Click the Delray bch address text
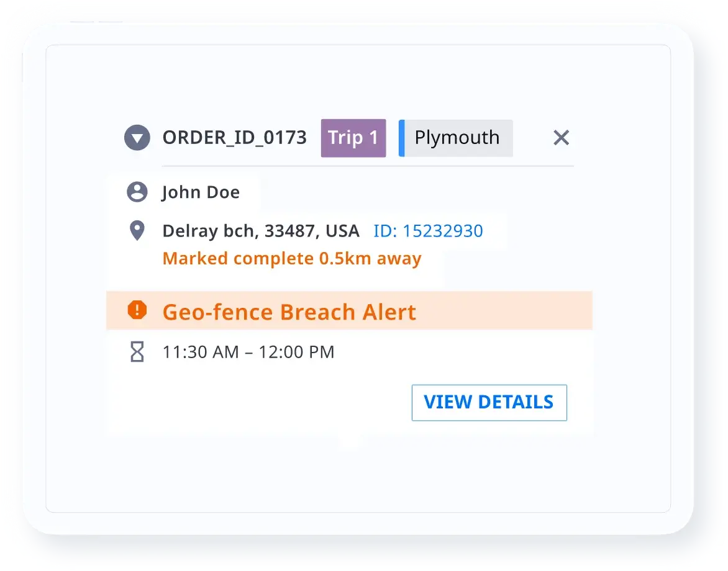The image size is (728, 571). pos(260,231)
